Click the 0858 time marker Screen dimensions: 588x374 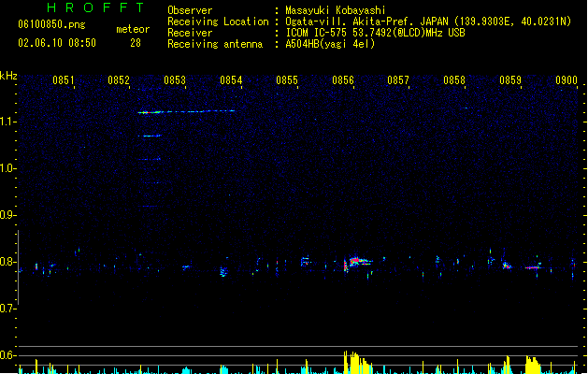tap(454, 80)
